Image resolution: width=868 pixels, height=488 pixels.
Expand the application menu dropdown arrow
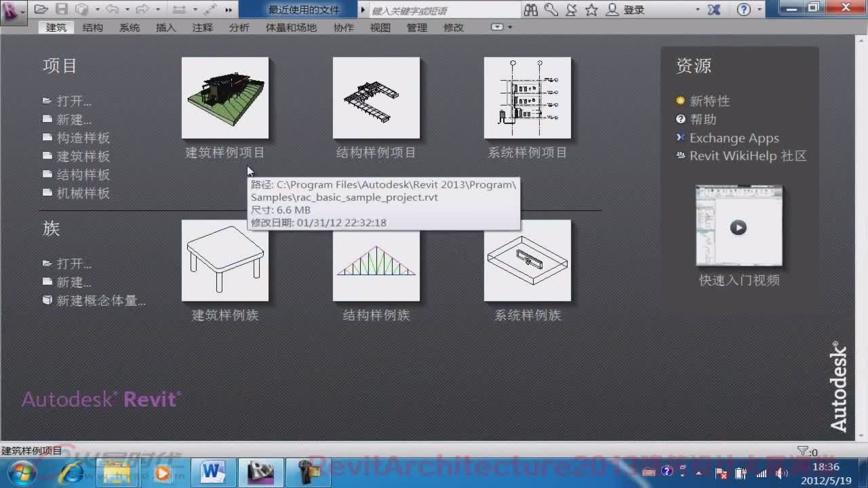[22, 12]
